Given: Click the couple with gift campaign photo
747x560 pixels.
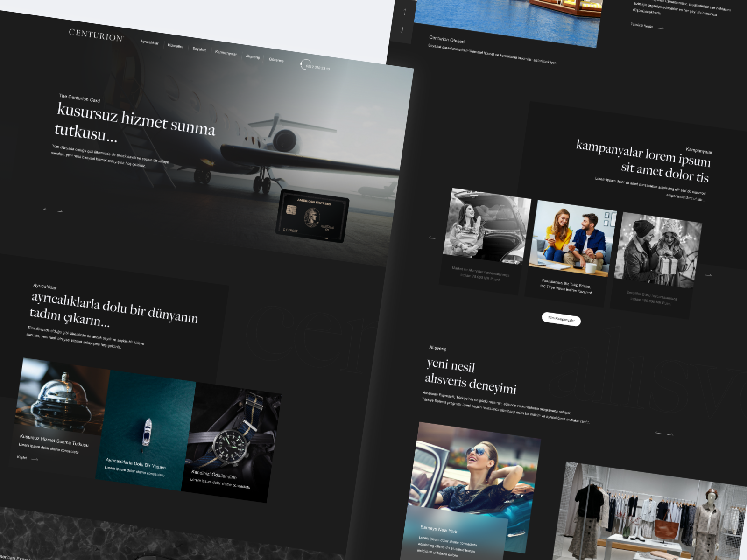Looking at the screenshot, I should point(657,250).
